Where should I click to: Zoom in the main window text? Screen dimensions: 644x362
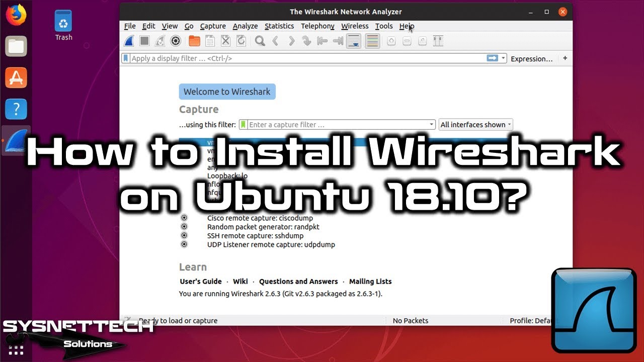pos(391,41)
